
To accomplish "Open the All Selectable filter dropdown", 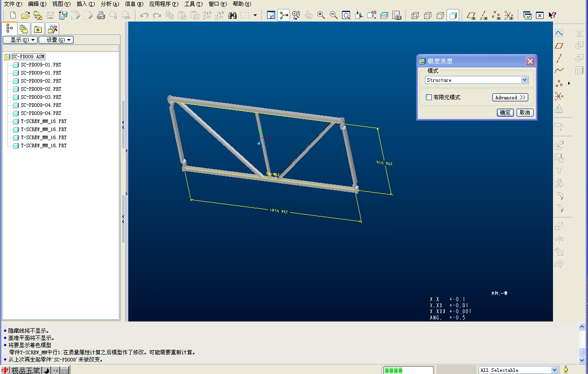I will [518, 370].
